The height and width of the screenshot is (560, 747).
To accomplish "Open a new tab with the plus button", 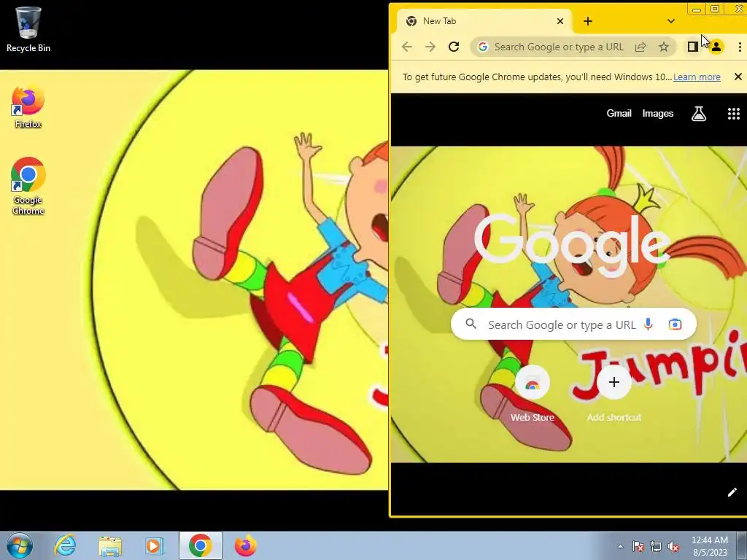I will [x=588, y=21].
